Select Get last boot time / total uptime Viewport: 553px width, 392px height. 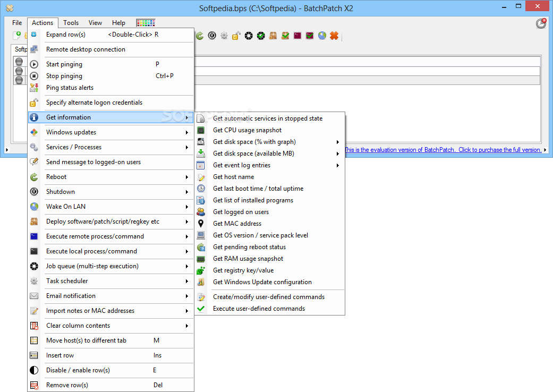270,189
